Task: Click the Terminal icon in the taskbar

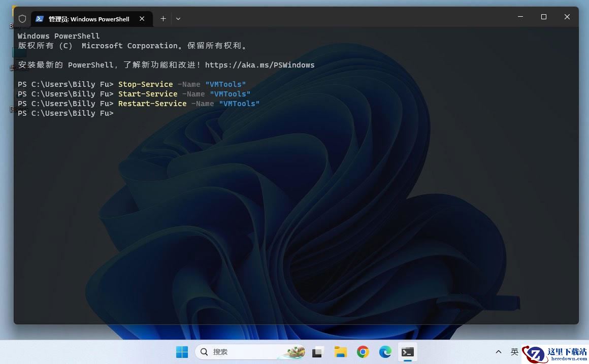Action: pyautogui.click(x=408, y=352)
